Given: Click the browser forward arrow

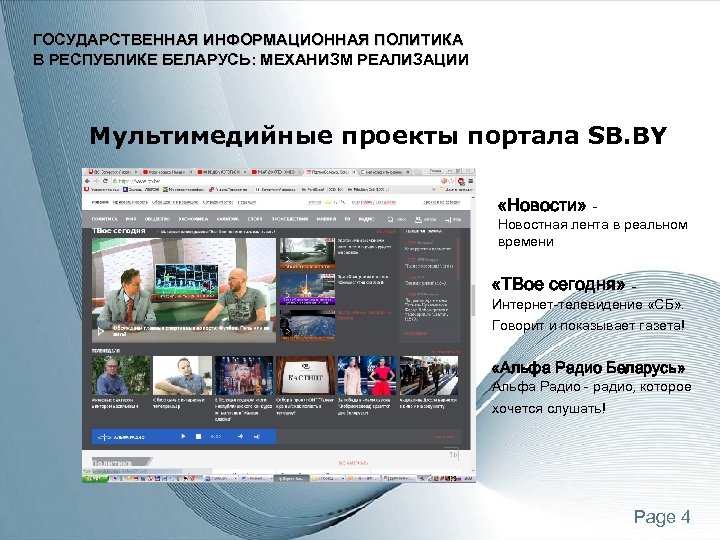Looking at the screenshot, I should (x=96, y=181).
